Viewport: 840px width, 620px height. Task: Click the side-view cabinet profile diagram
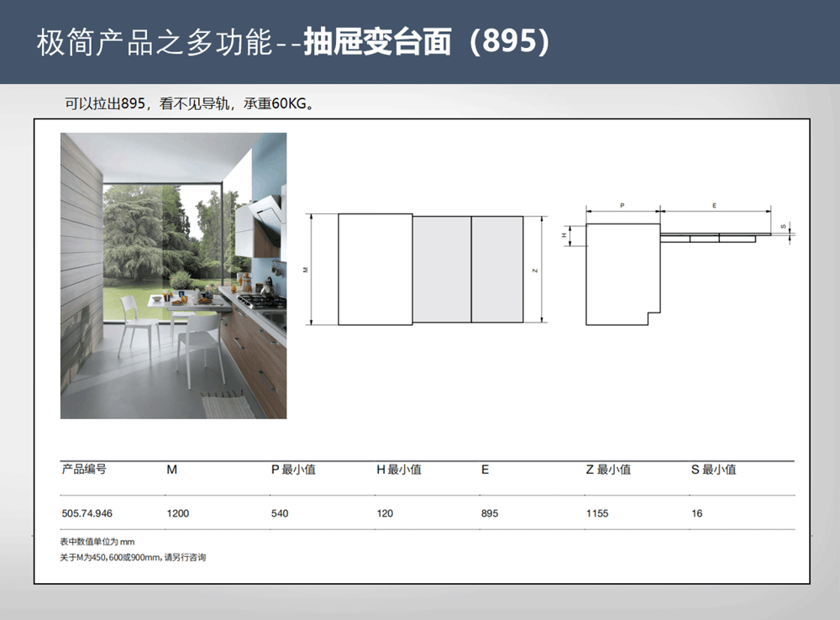click(x=622, y=273)
